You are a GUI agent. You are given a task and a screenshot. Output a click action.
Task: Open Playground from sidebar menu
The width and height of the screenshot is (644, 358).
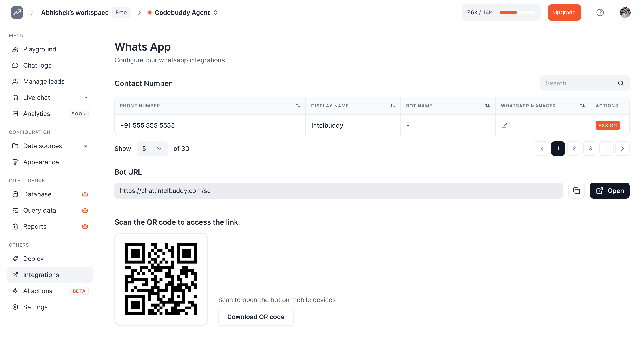[40, 49]
